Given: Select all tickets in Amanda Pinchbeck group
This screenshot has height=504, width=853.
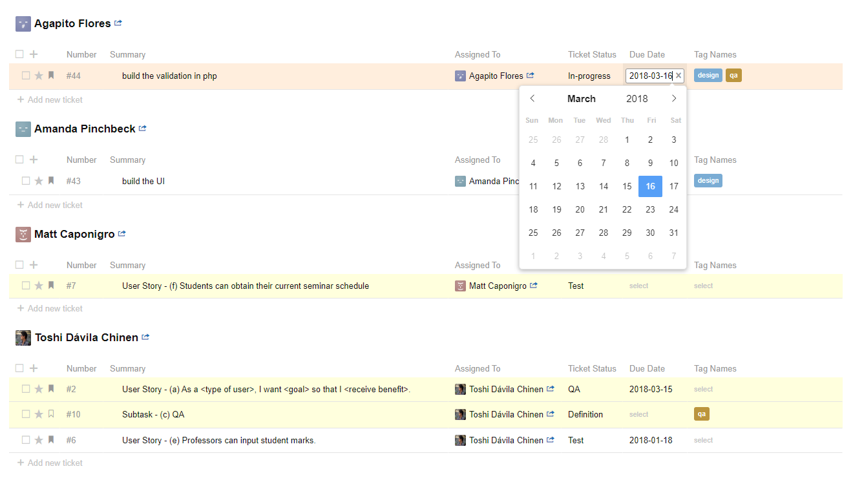Looking at the screenshot, I should click(x=19, y=160).
